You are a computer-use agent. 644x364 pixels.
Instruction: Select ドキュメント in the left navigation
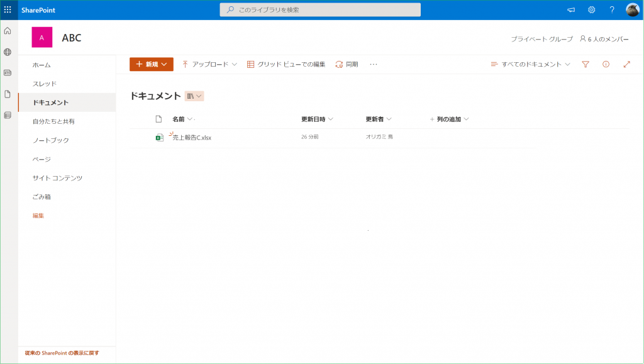click(x=51, y=102)
